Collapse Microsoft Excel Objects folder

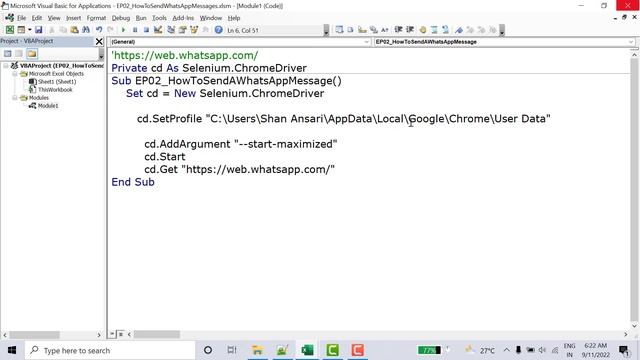[15, 74]
